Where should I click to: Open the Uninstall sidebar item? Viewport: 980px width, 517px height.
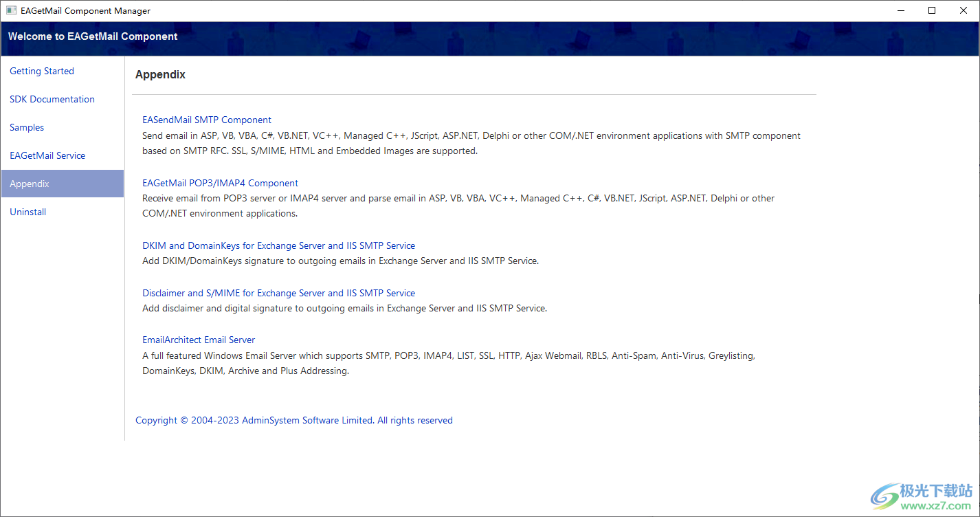(28, 212)
